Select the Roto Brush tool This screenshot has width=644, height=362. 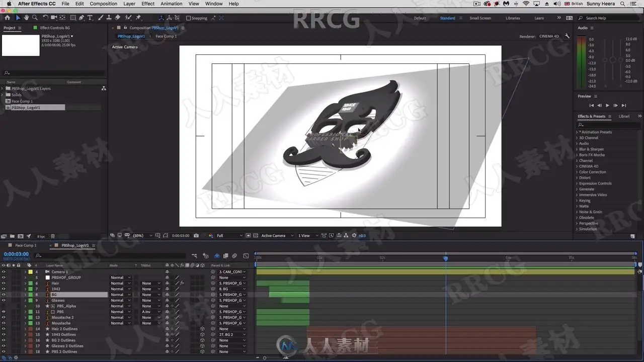[128, 18]
